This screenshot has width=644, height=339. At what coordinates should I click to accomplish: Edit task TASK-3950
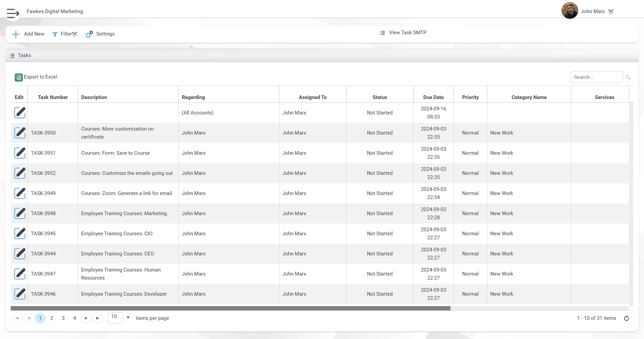coord(20,133)
